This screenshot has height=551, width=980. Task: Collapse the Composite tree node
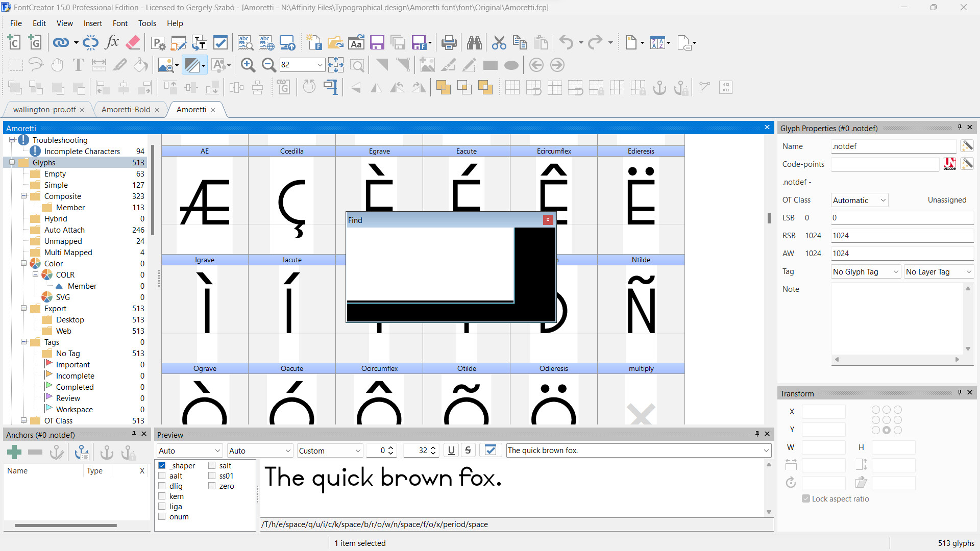pos(23,196)
